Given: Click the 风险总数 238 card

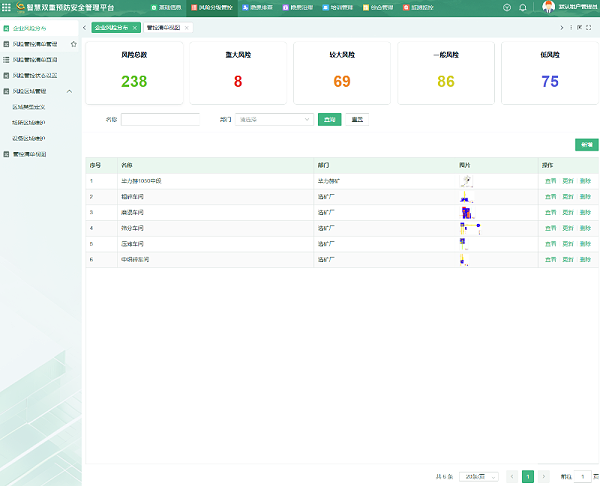Looking at the screenshot, I should pyautogui.click(x=134, y=73).
